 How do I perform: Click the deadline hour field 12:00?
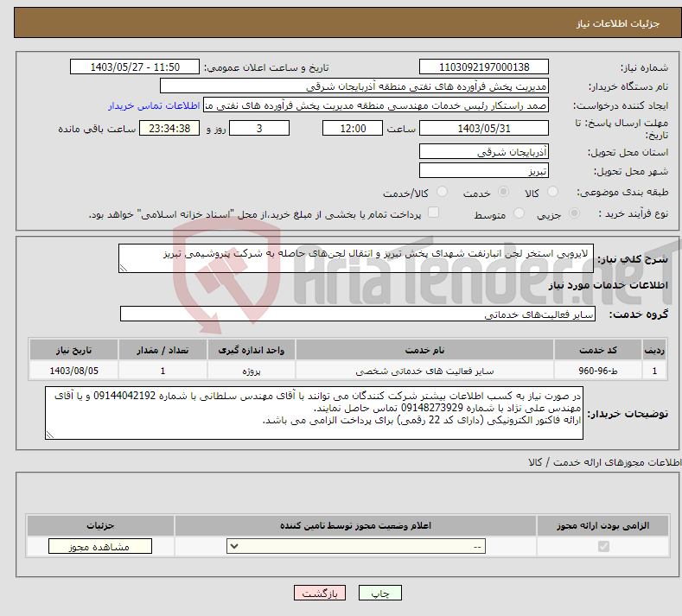353,128
